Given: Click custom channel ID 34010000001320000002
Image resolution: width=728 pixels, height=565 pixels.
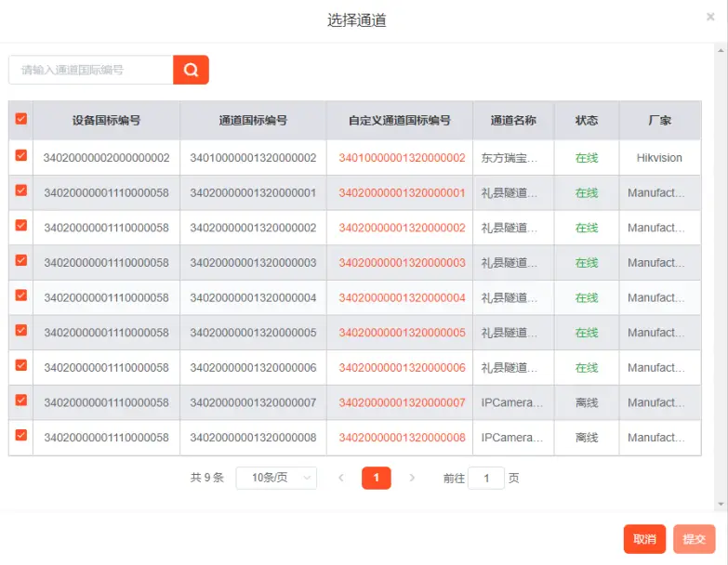Looking at the screenshot, I should [402, 158].
